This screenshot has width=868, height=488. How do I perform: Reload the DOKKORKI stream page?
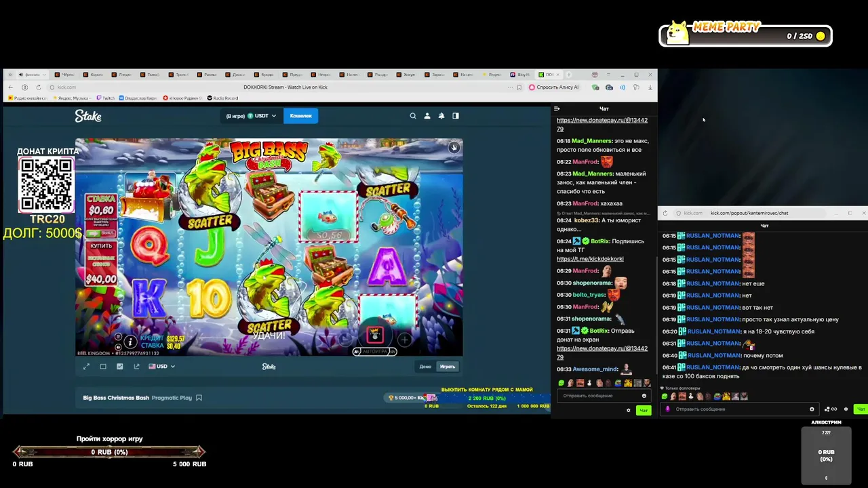[38, 87]
